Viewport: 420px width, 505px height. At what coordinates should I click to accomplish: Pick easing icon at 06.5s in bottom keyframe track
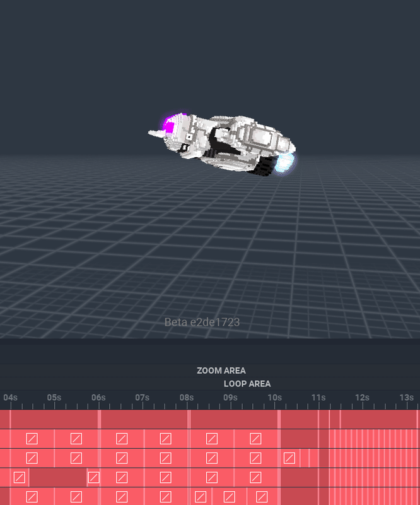(x=122, y=497)
